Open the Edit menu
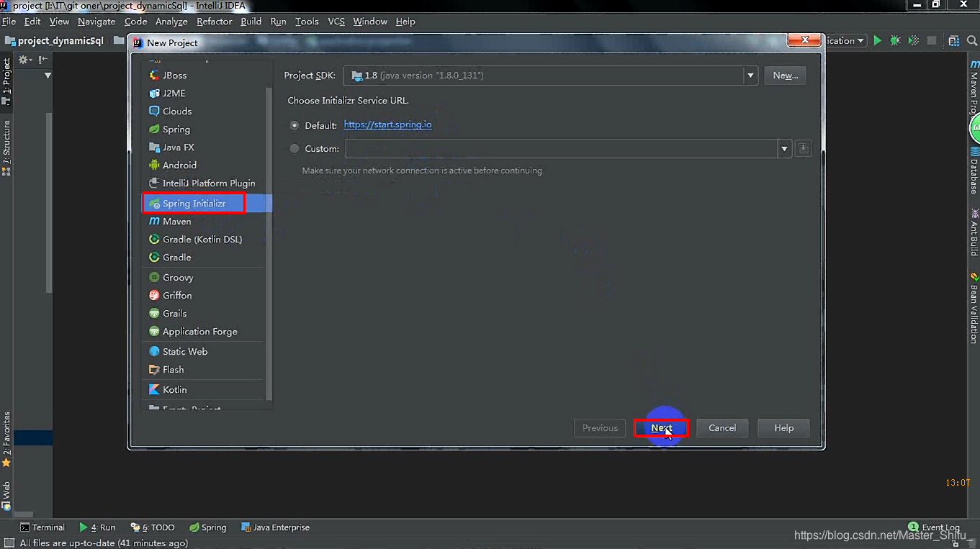The image size is (980, 549). coord(32,22)
